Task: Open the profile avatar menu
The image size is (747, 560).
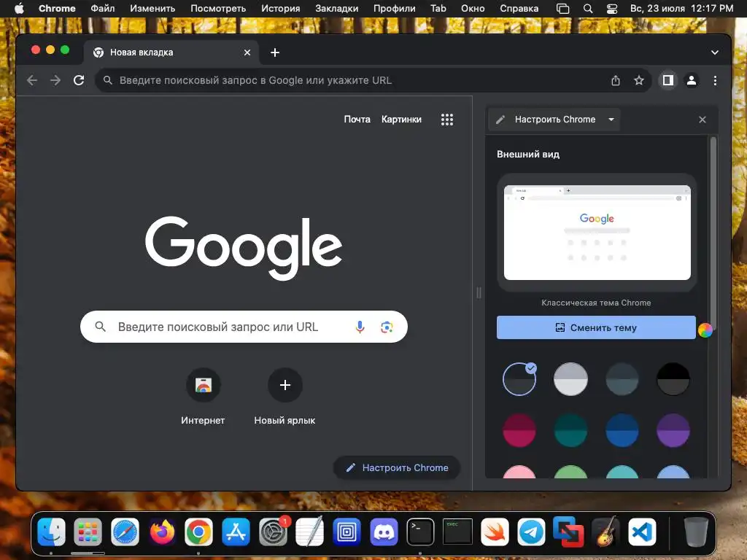Action: pyautogui.click(x=692, y=80)
